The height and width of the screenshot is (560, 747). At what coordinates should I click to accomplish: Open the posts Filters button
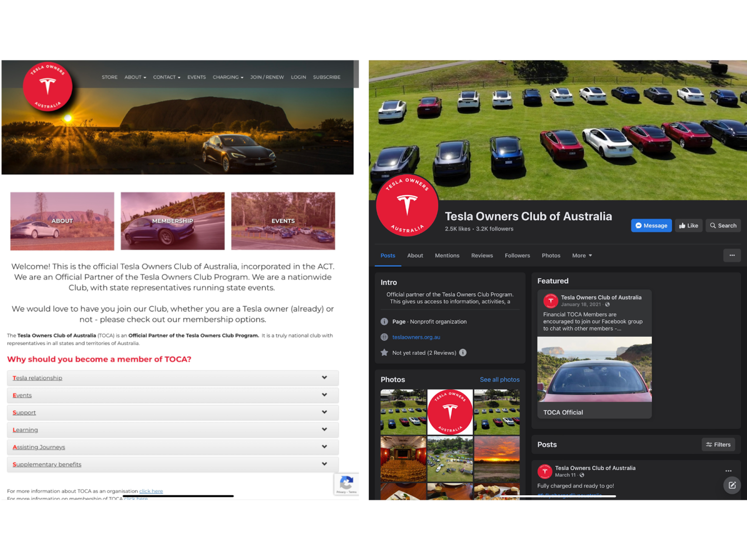point(718,445)
